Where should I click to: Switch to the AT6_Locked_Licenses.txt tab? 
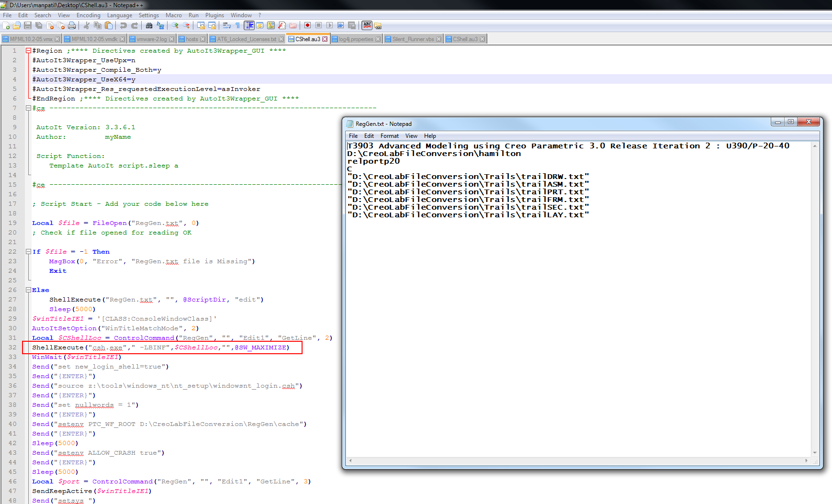click(247, 39)
